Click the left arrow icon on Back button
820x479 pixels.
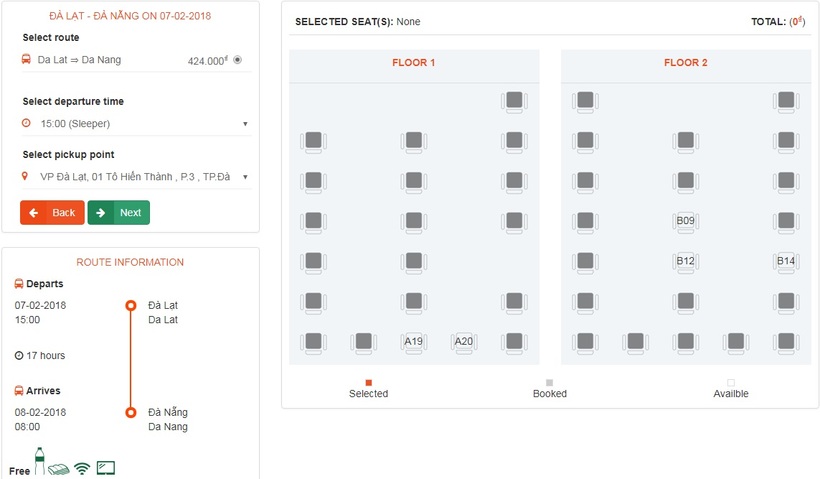[33, 213]
